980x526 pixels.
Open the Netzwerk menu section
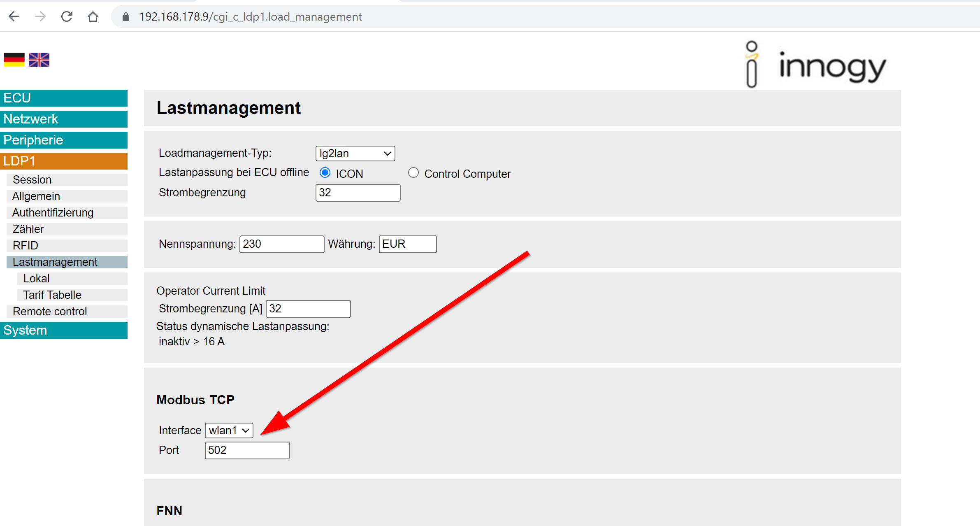point(64,119)
